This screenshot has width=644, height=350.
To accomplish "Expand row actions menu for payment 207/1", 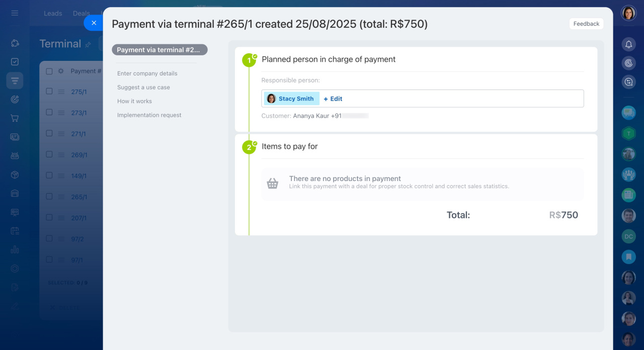I will [61, 218].
